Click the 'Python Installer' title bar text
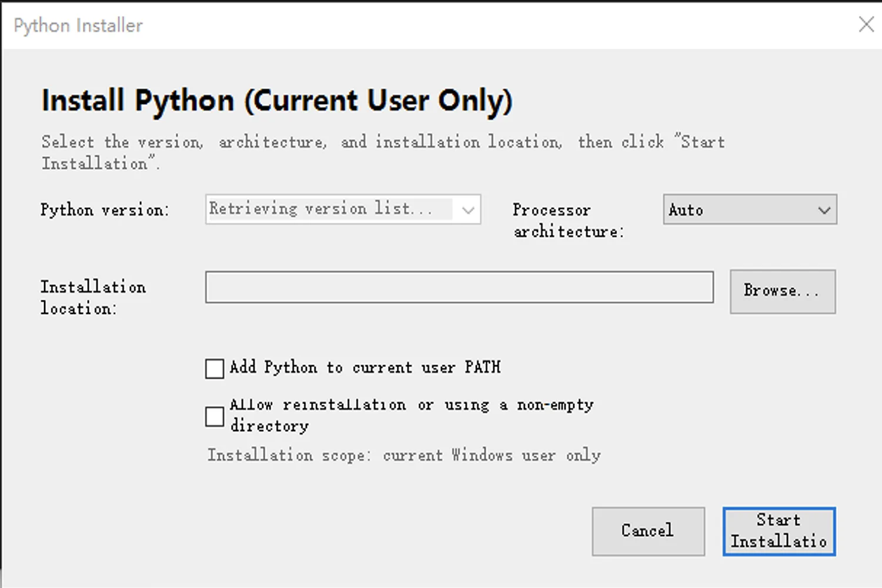This screenshot has height=588, width=882. click(x=78, y=25)
